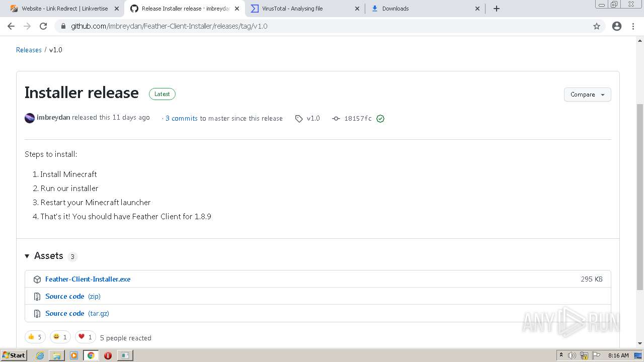Show hidden system tray icons
Screen dimensions: 644x362
[x=561, y=355]
